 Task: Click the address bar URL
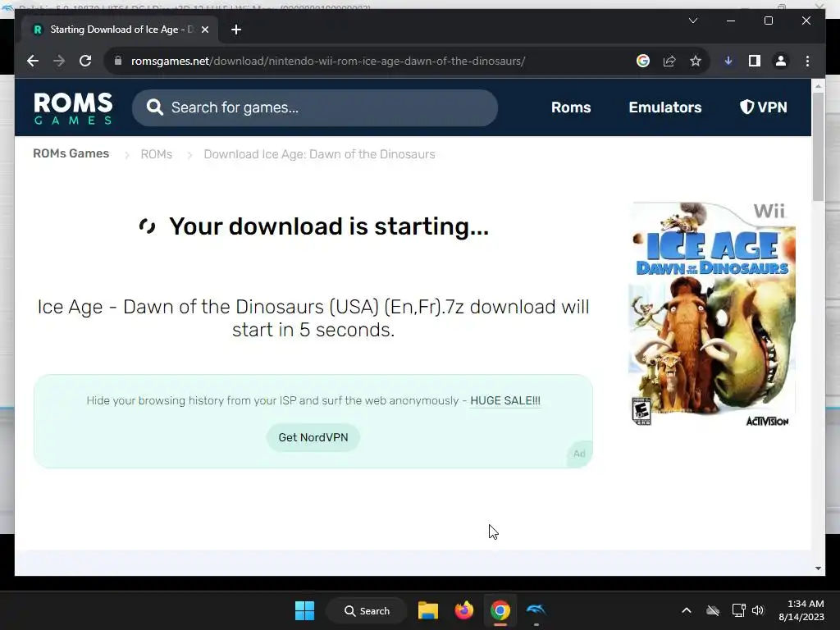click(328, 61)
